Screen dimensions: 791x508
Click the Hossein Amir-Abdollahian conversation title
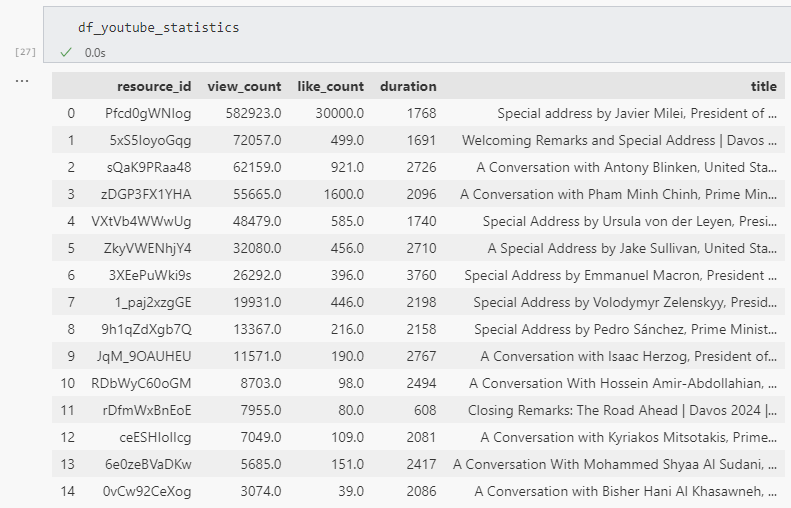click(x=623, y=383)
